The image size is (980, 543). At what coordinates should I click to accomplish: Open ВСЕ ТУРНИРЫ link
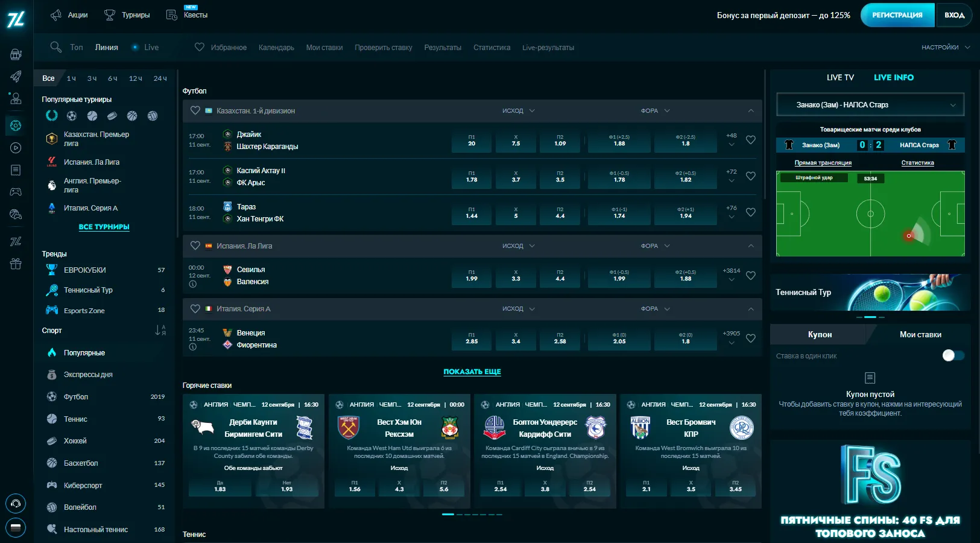coord(104,227)
